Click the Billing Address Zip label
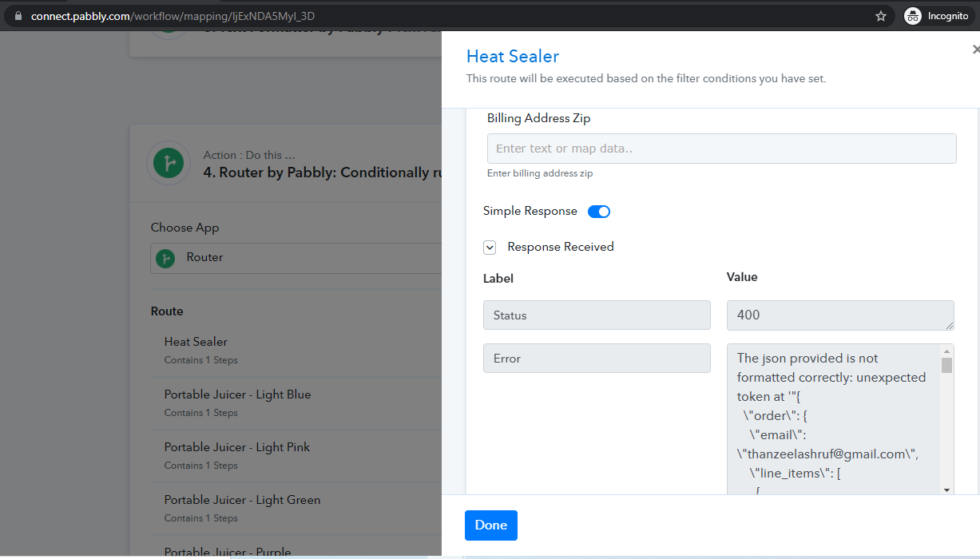Screen dimensions: 980x559 click(x=539, y=118)
